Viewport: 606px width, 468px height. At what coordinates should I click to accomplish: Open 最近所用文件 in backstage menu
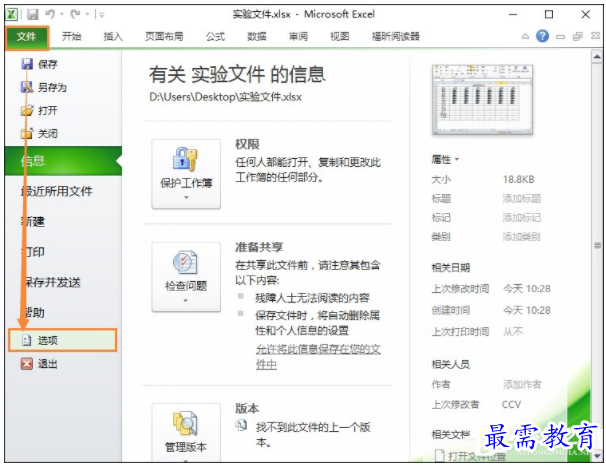click(57, 191)
